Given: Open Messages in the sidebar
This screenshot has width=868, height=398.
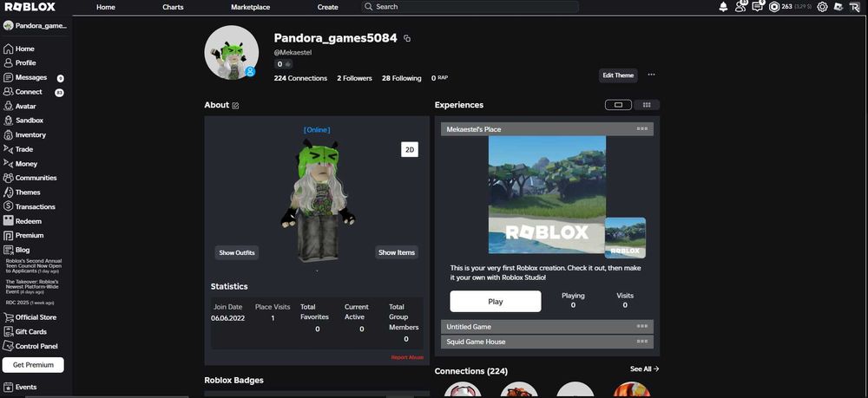Looking at the screenshot, I should (33, 77).
